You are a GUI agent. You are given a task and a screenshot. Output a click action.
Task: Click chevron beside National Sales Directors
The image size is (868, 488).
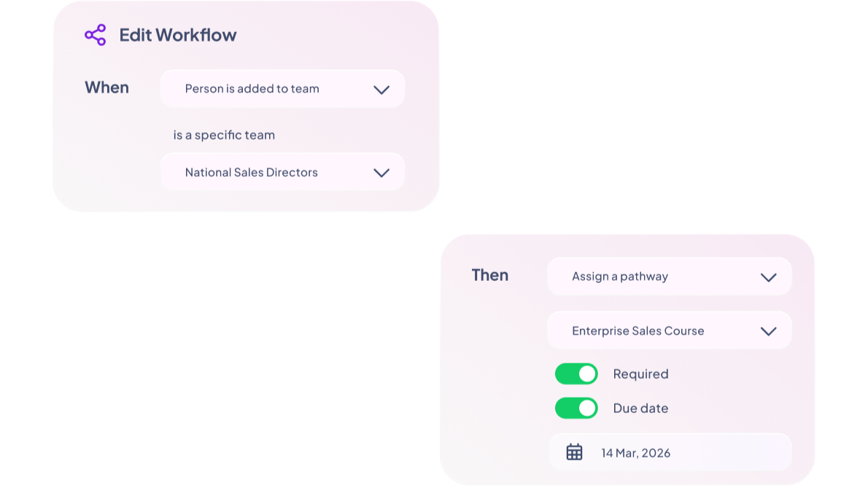[381, 173]
